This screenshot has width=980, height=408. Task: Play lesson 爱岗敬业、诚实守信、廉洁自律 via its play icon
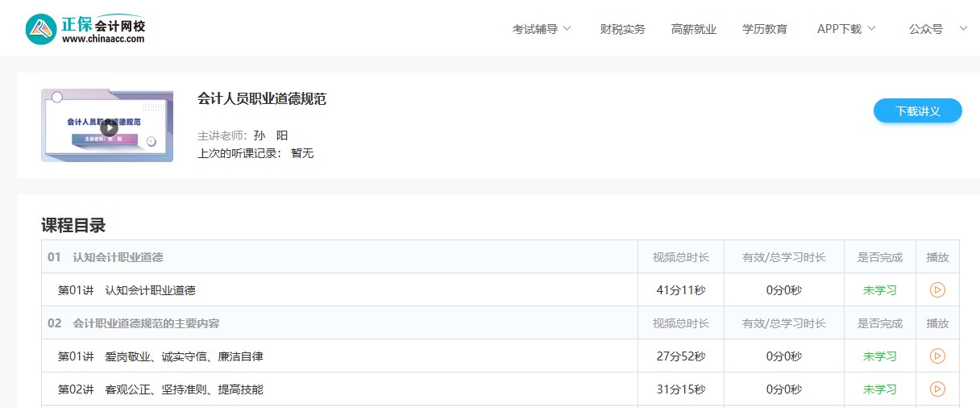click(x=937, y=356)
